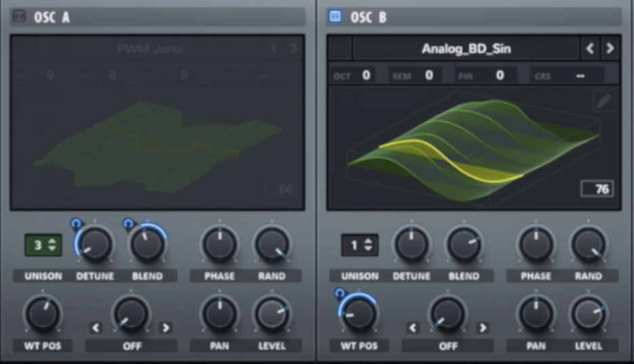Click OSC A Rand knob
This screenshot has height=364, width=634.
[x=272, y=245]
